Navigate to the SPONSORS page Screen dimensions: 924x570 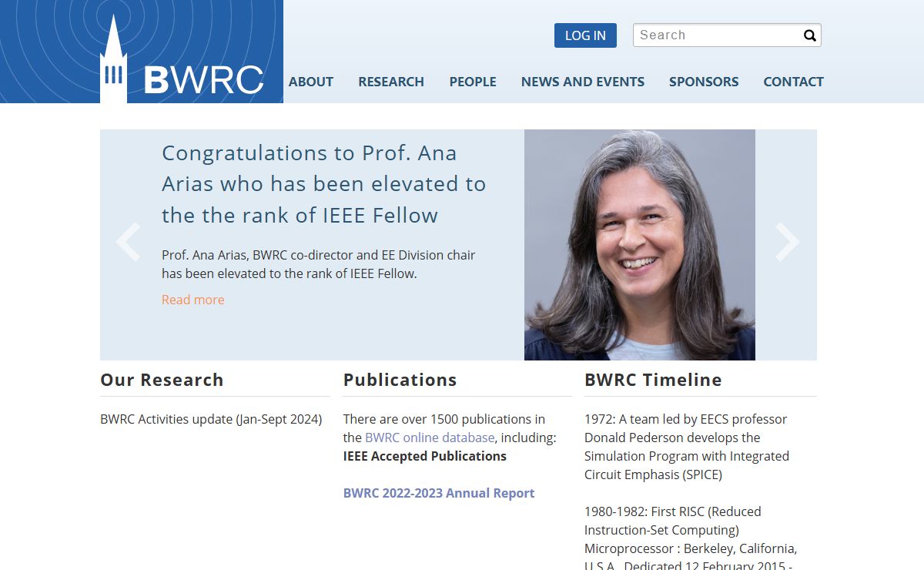point(704,82)
